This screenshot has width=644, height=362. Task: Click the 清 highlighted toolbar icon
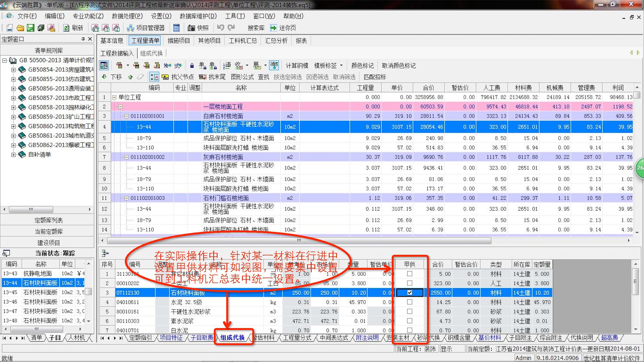point(274,65)
